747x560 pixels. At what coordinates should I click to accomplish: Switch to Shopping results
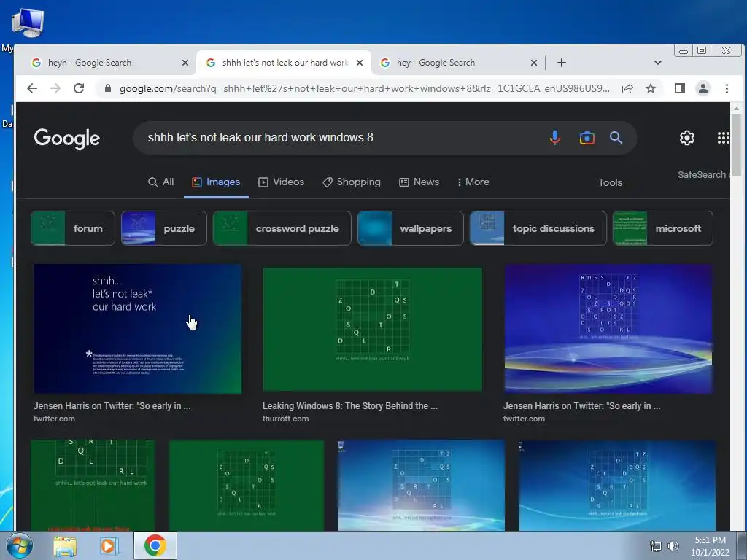(352, 182)
